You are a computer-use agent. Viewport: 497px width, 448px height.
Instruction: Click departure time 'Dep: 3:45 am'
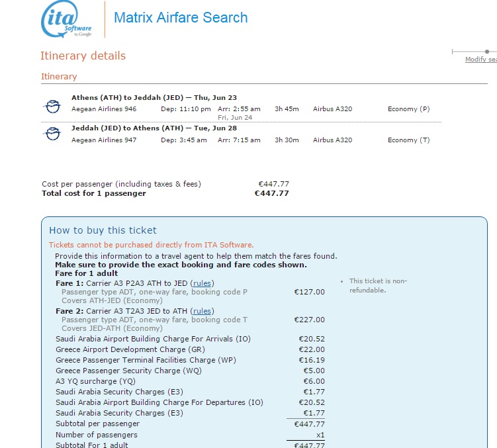coord(184,140)
